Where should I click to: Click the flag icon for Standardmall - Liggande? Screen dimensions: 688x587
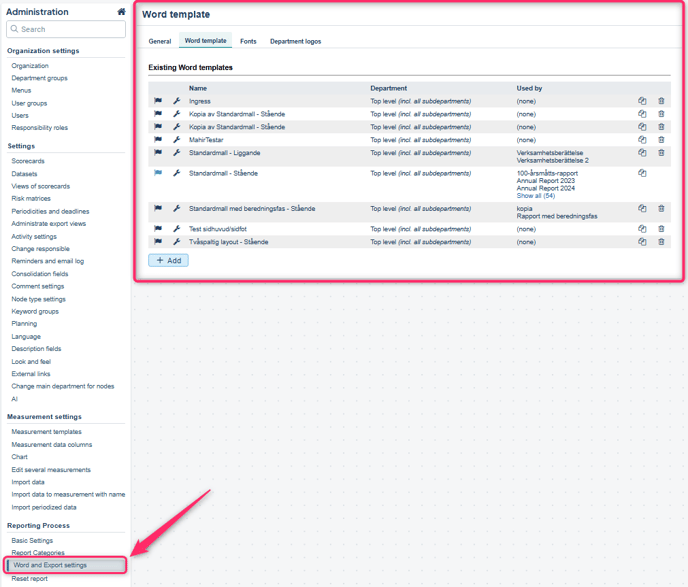pos(158,153)
